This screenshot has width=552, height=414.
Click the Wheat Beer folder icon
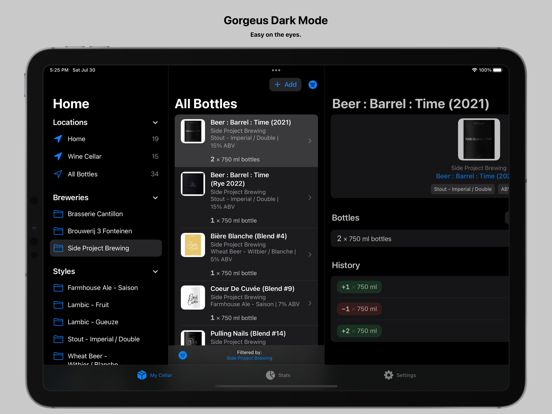point(58,356)
